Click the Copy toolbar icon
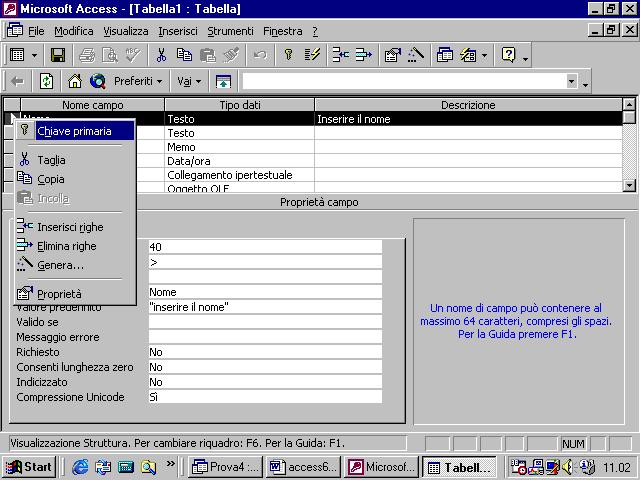Viewport: 640px width, 480px height. click(184, 55)
